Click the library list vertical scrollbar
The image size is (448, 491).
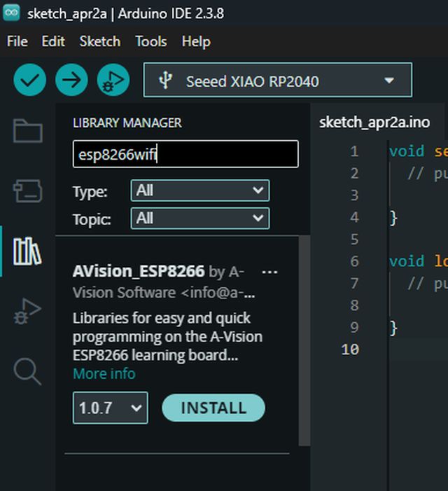tap(304, 340)
